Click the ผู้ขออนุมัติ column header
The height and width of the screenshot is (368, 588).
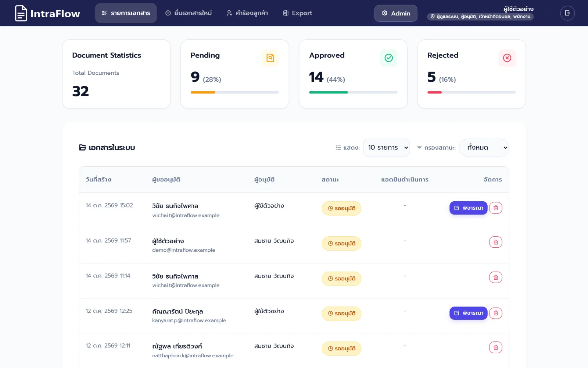pyautogui.click(x=166, y=180)
